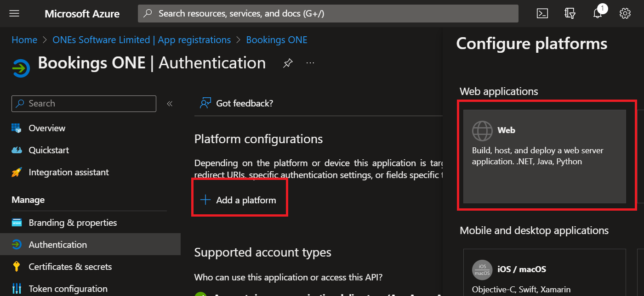The image size is (644, 296).
Task: Open Quickstart in the sidebar
Action: tap(49, 150)
